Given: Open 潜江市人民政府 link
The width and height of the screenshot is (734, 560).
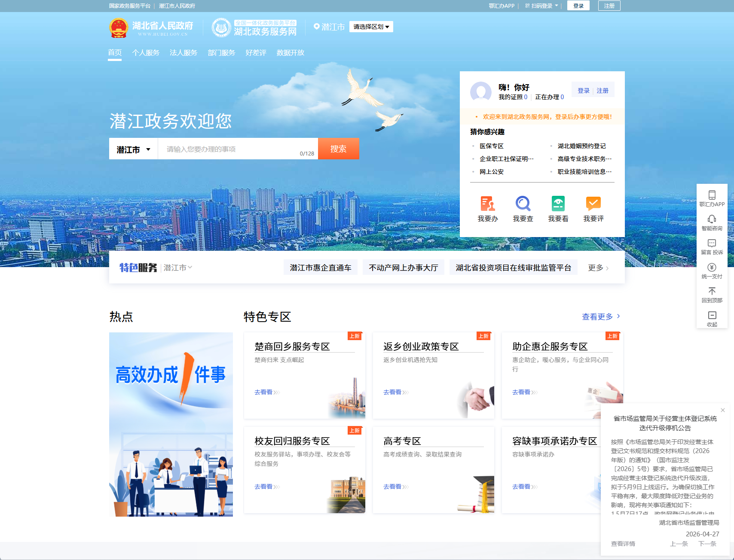Looking at the screenshot, I should click(177, 6).
